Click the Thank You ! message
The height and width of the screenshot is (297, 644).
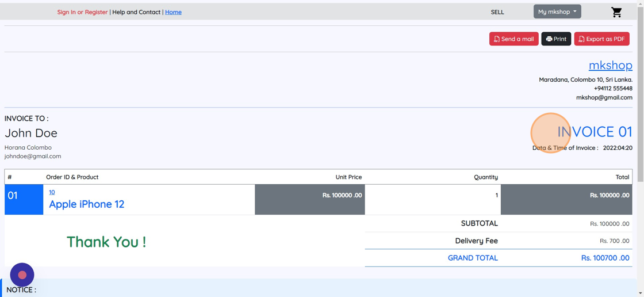(106, 242)
